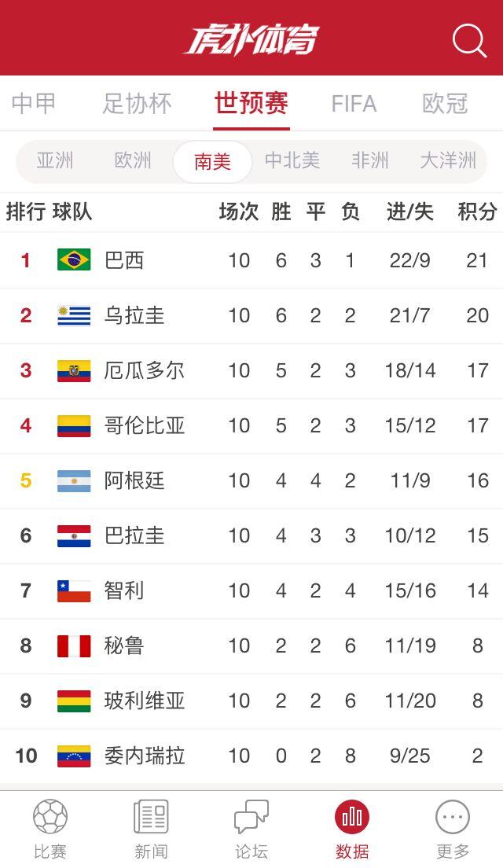
Task: Open the 新闻 newspaper icon
Action: point(151,817)
